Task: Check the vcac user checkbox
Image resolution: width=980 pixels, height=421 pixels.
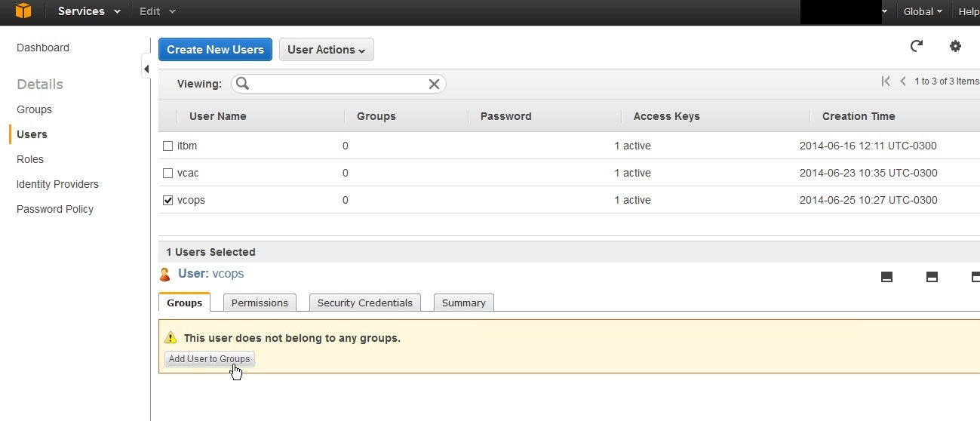Action: pyautogui.click(x=168, y=173)
